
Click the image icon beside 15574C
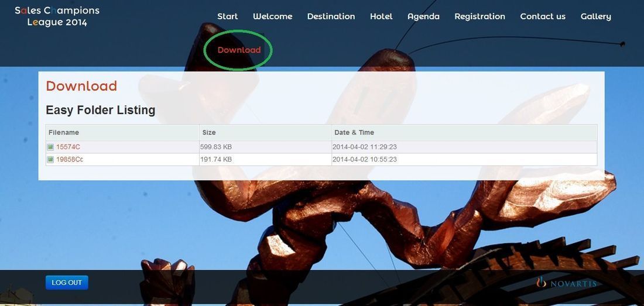[x=50, y=147]
